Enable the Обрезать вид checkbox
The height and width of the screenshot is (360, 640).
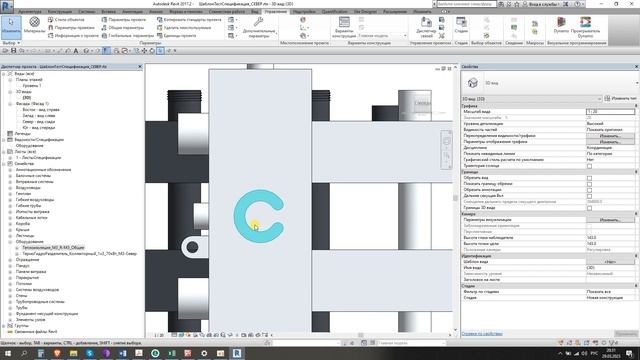589,178
